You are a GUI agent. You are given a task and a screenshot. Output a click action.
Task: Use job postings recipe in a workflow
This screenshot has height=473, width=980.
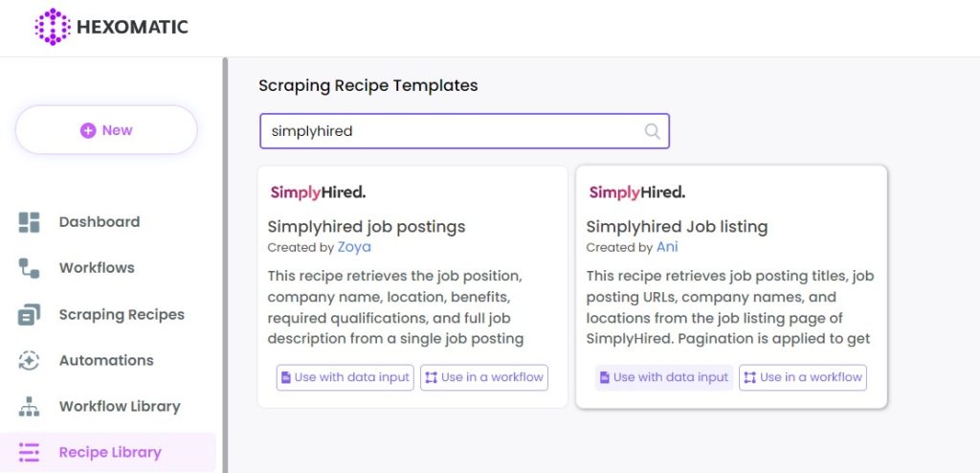[483, 377]
